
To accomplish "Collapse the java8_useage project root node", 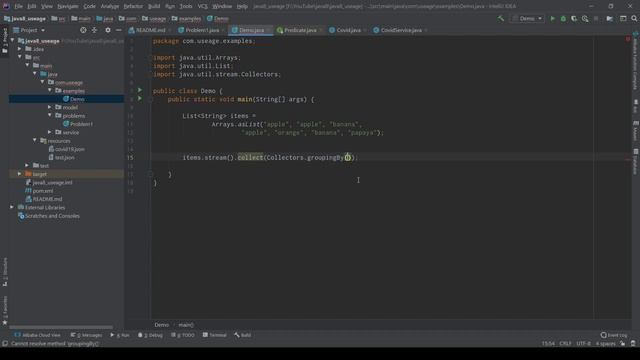I will 12,41.
